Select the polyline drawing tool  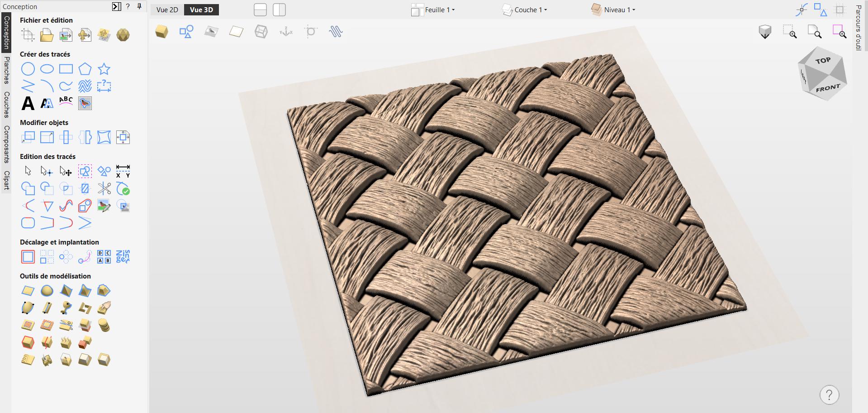[x=28, y=86]
